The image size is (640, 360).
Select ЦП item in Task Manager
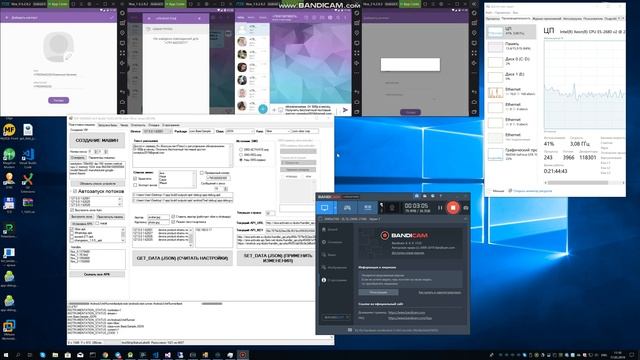click(x=511, y=31)
